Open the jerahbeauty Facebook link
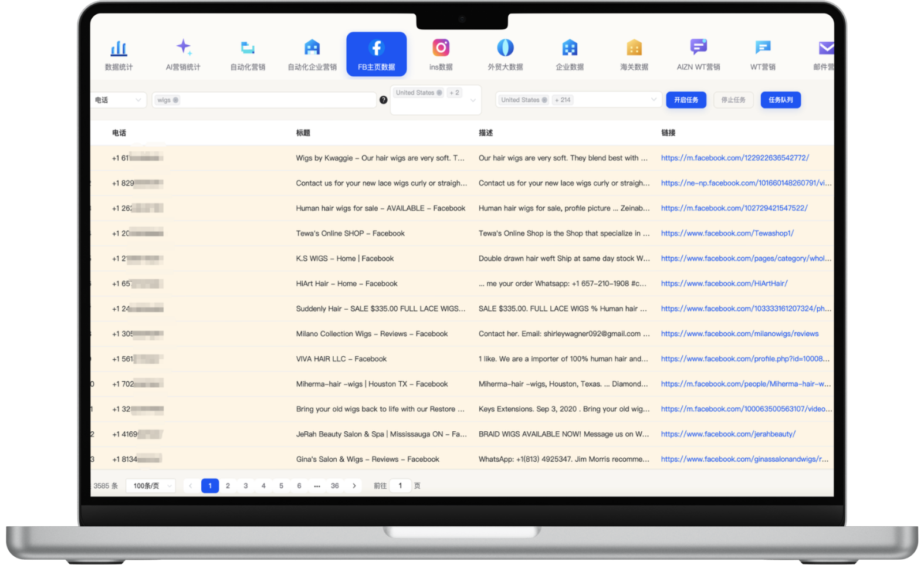Viewport: 924px width, 565px height. 728,434
